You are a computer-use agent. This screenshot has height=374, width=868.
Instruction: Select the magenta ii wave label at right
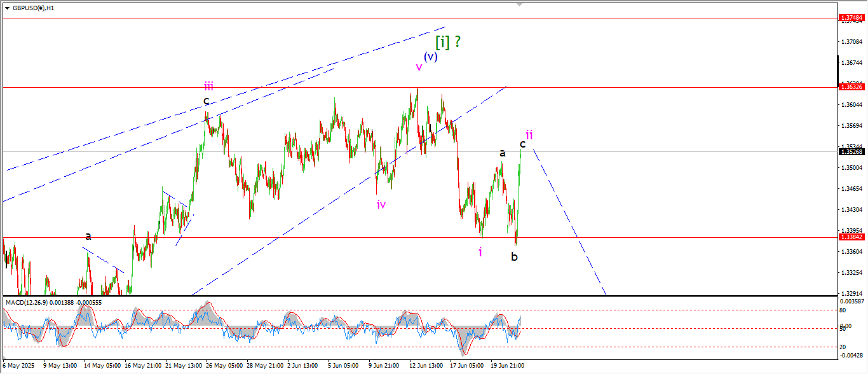[529, 135]
